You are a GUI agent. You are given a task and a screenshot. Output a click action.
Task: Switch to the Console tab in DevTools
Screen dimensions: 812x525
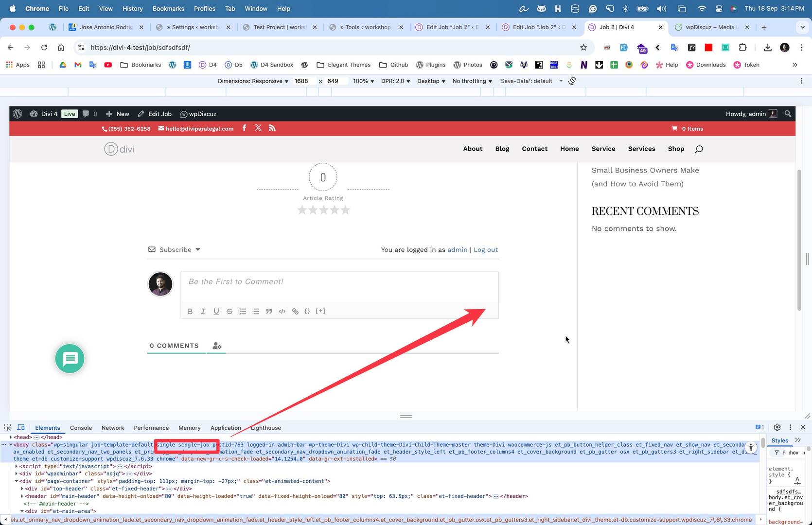[x=81, y=428]
